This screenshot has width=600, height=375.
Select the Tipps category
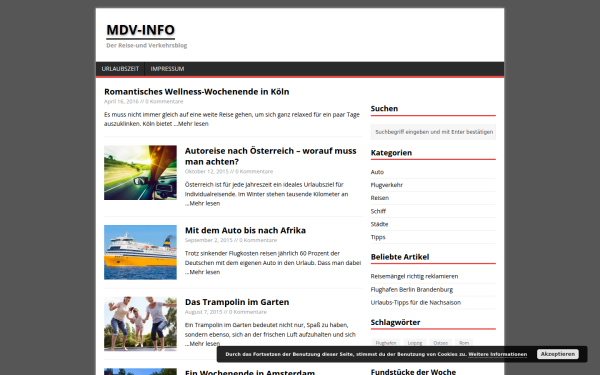tap(378, 237)
